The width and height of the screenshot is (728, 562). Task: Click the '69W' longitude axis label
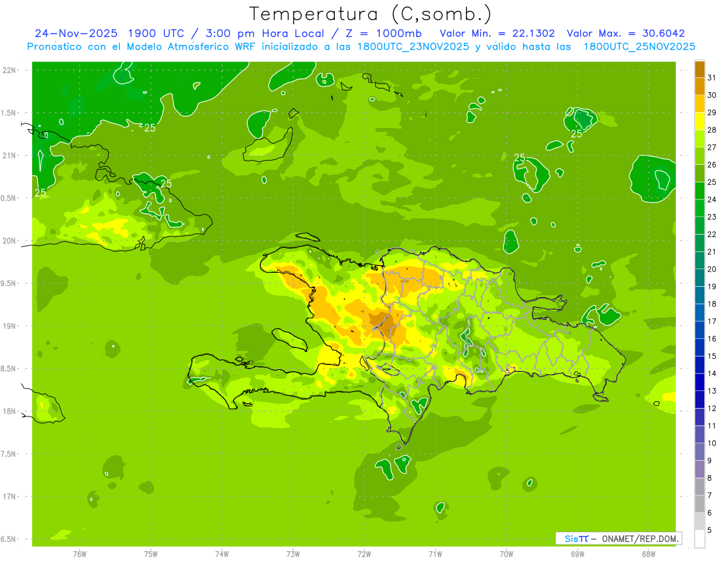click(x=578, y=554)
